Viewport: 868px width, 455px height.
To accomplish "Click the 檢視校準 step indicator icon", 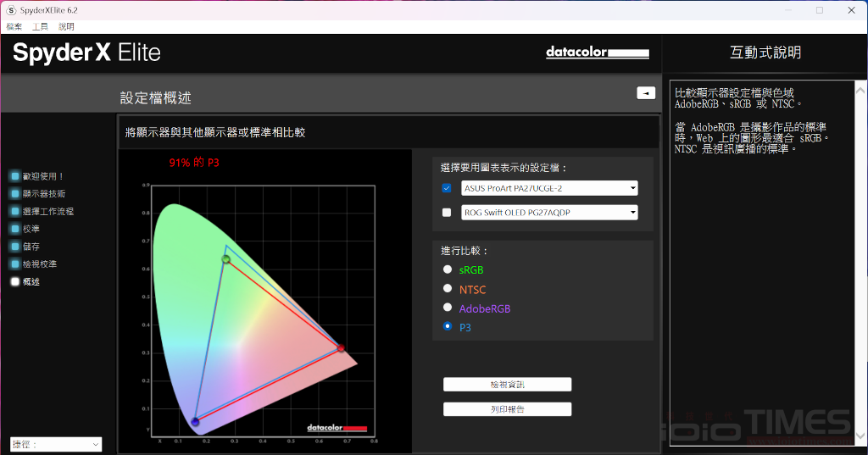I will [x=15, y=264].
